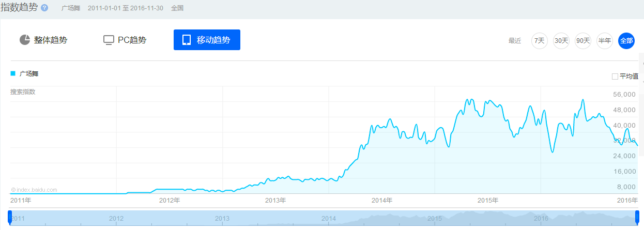Screen dimensions: 644x230
Task: Click 2014 on the bottom range bar
Action: (x=329, y=218)
